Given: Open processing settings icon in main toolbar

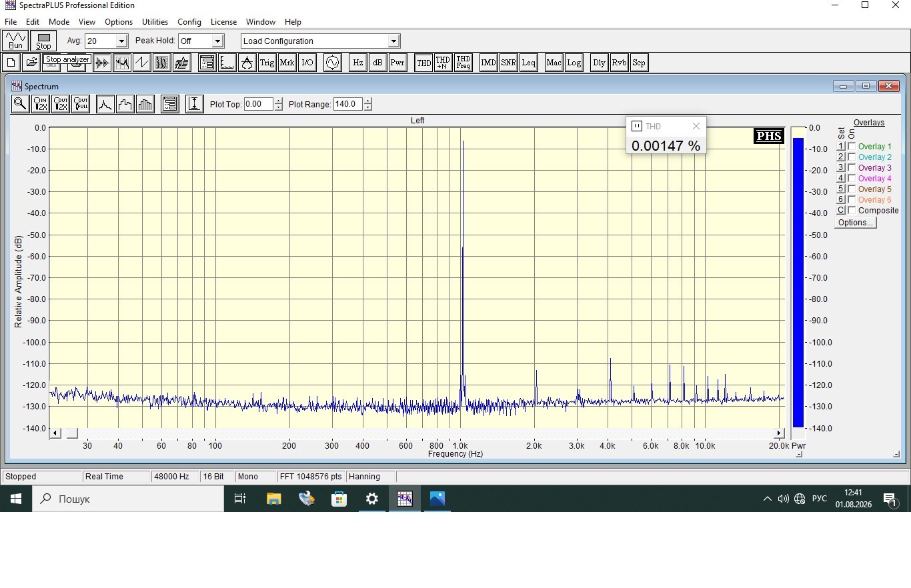Looking at the screenshot, I should (207, 63).
